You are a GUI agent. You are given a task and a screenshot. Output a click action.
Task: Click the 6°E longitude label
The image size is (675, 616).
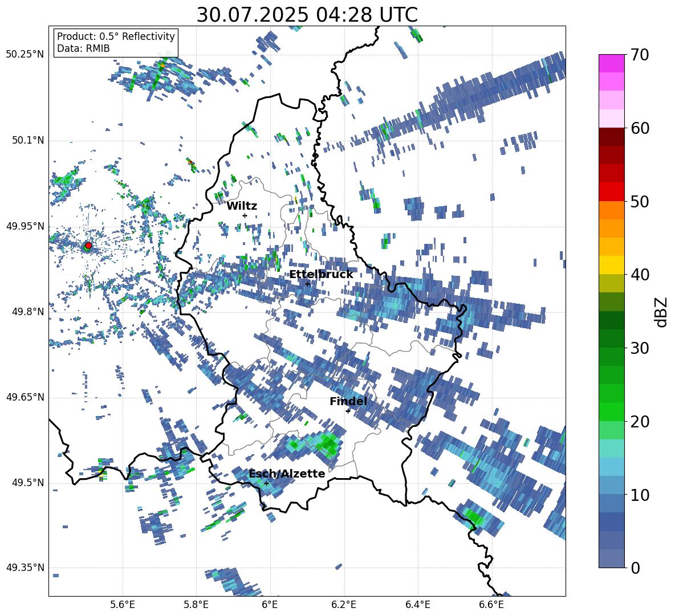[x=270, y=605]
